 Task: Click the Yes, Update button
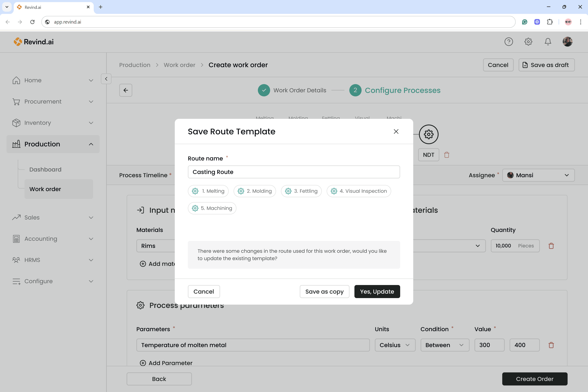(377, 292)
